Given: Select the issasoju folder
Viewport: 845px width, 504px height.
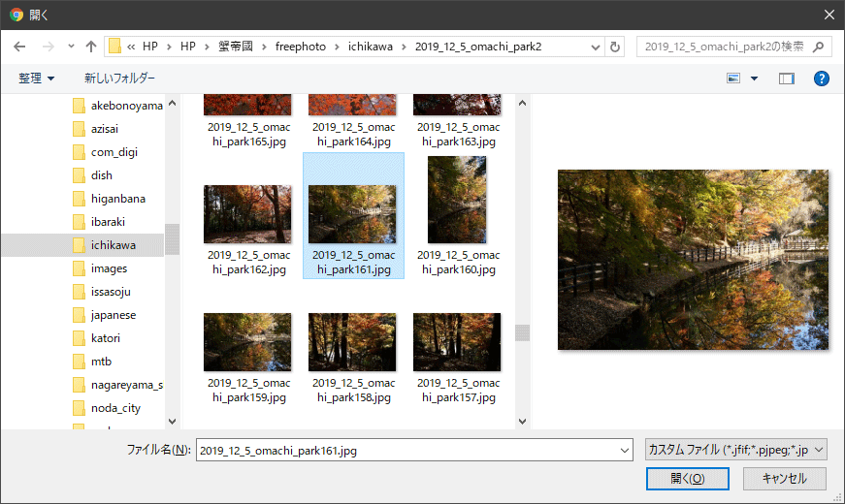Looking at the screenshot, I should tap(101, 292).
